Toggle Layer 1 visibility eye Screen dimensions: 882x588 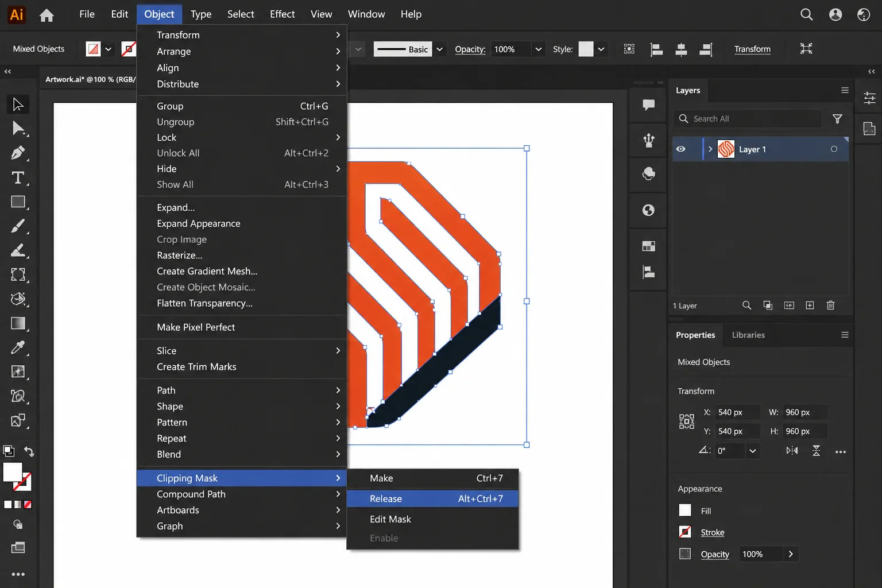coord(680,149)
